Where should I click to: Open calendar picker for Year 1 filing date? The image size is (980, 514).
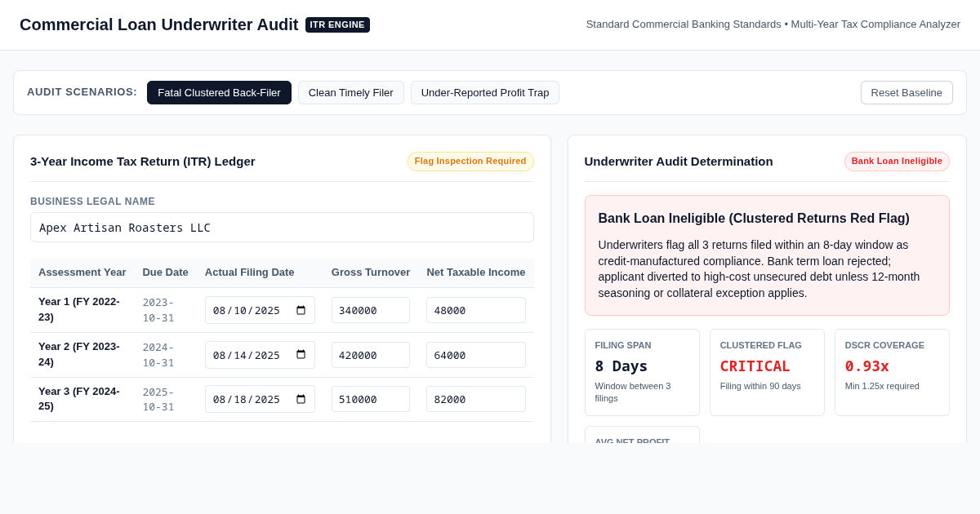(x=301, y=310)
